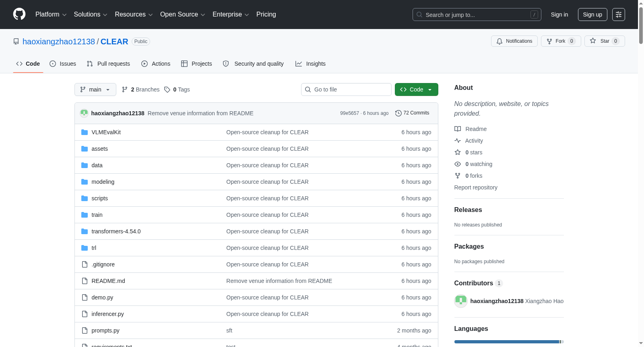Click the modeling folder icon
The width and height of the screenshot is (644, 347).
pyautogui.click(x=85, y=182)
